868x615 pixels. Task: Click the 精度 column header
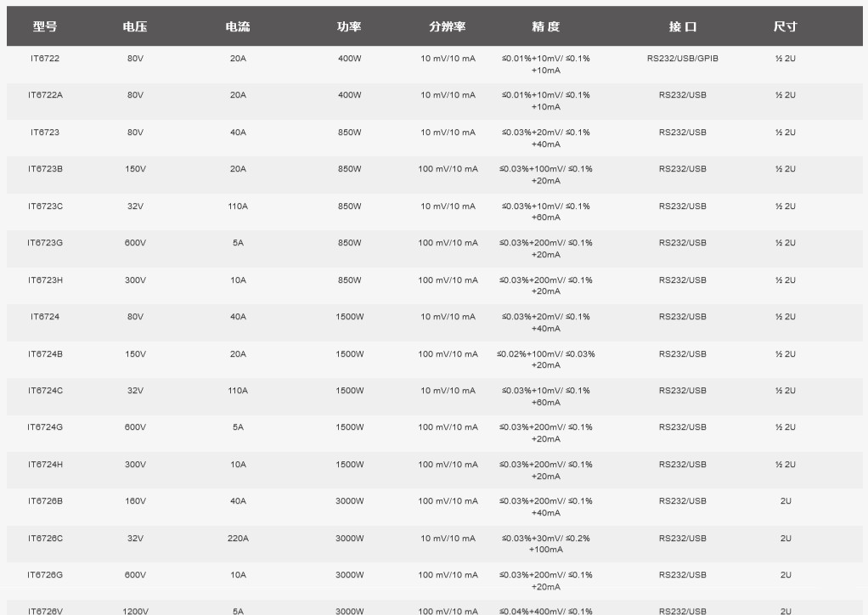click(x=545, y=27)
